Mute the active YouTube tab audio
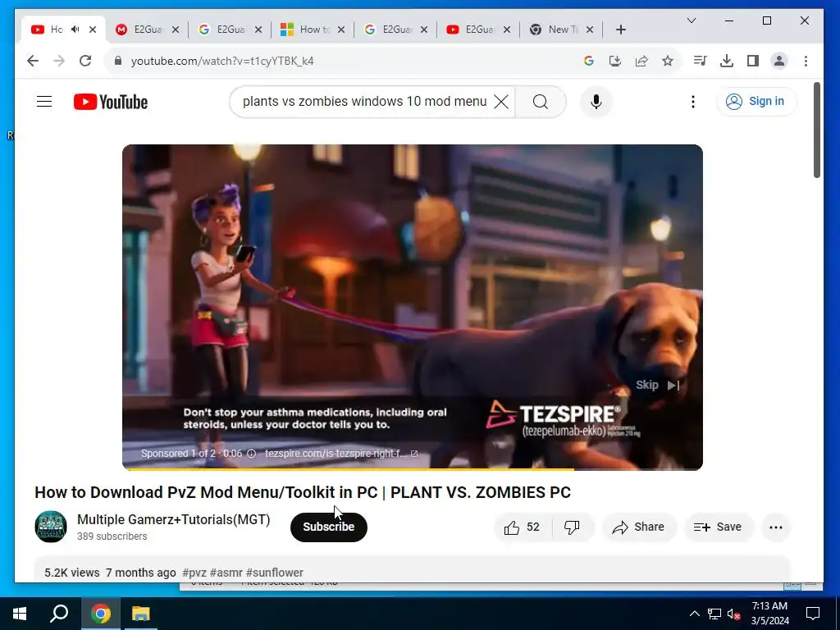Screen dimensions: 840x630 tap(75, 29)
